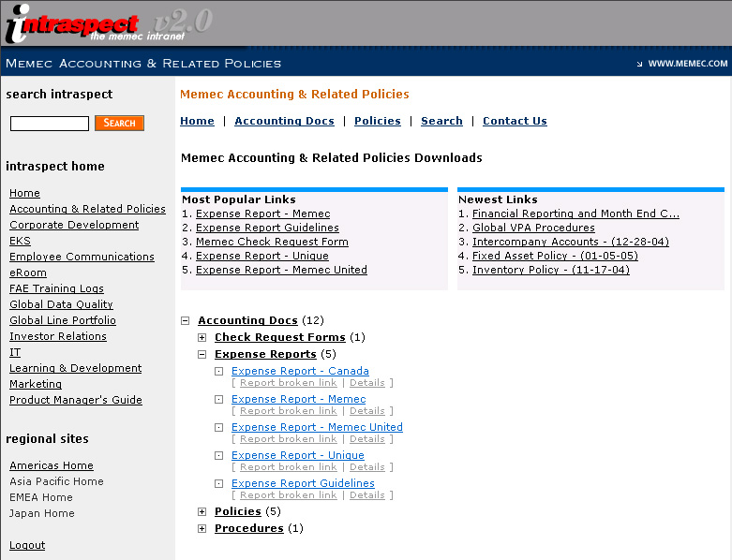The image size is (732, 560).
Task: Open Learning & Development
Action: coord(76,368)
